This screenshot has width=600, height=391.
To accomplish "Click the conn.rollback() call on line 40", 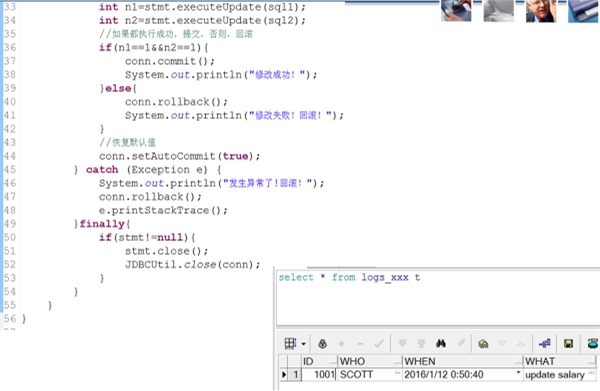I will pos(176,102).
